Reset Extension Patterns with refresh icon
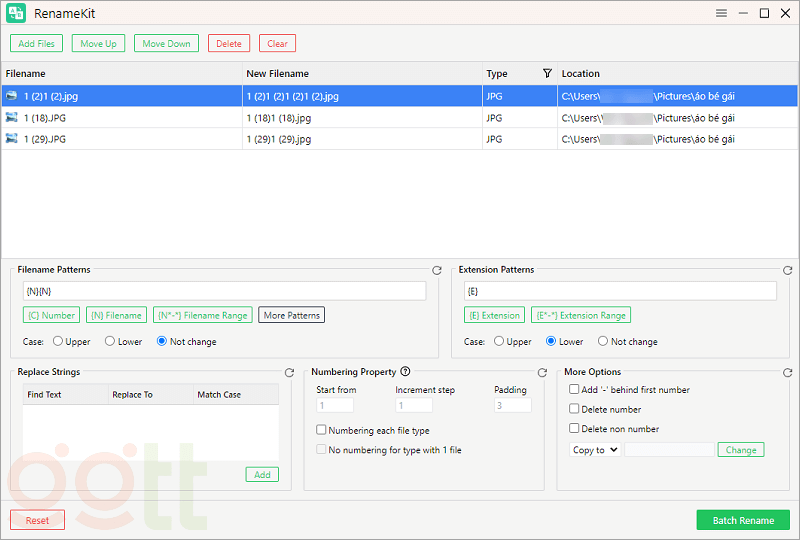This screenshot has width=800, height=540. [787, 271]
